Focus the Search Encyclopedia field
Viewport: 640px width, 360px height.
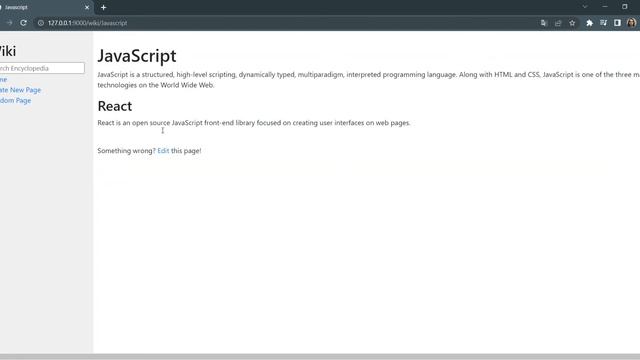click(42, 68)
